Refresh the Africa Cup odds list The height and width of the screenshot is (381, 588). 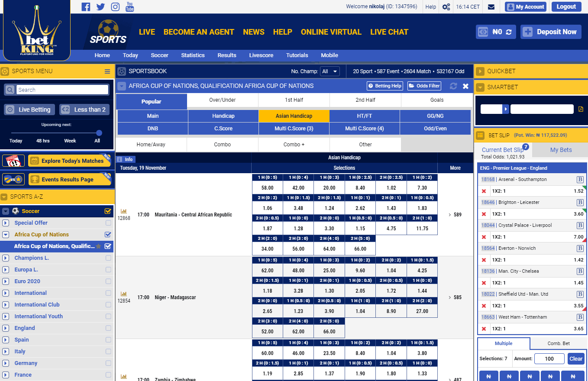453,86
